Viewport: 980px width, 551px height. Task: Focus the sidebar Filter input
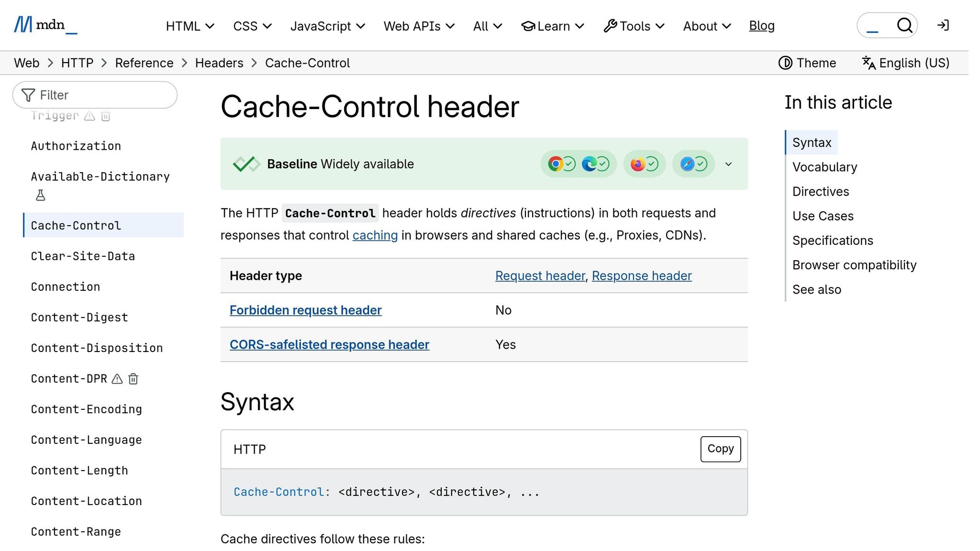click(95, 95)
